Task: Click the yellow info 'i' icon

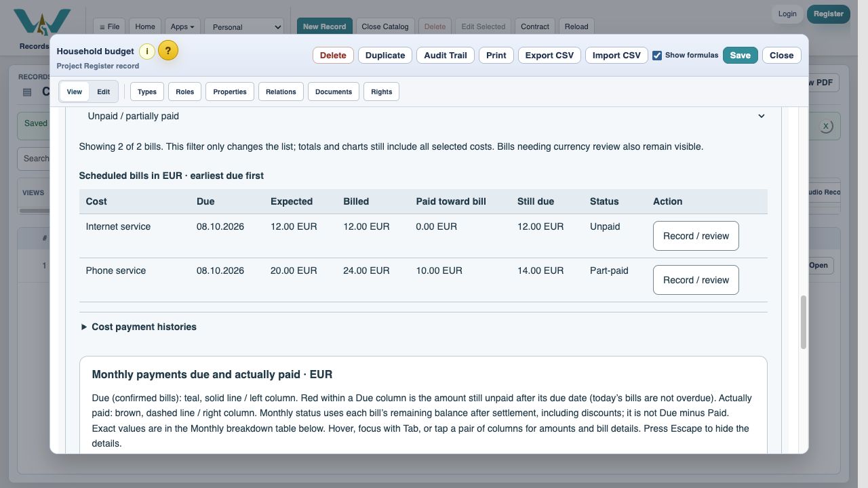Action: tap(146, 51)
